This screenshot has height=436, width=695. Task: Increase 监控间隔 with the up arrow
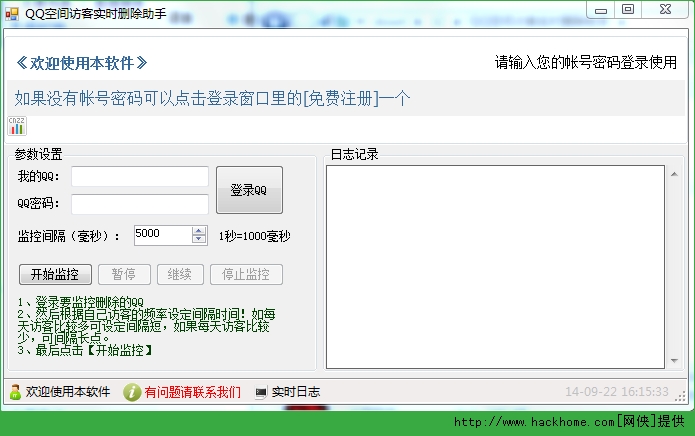pos(198,230)
